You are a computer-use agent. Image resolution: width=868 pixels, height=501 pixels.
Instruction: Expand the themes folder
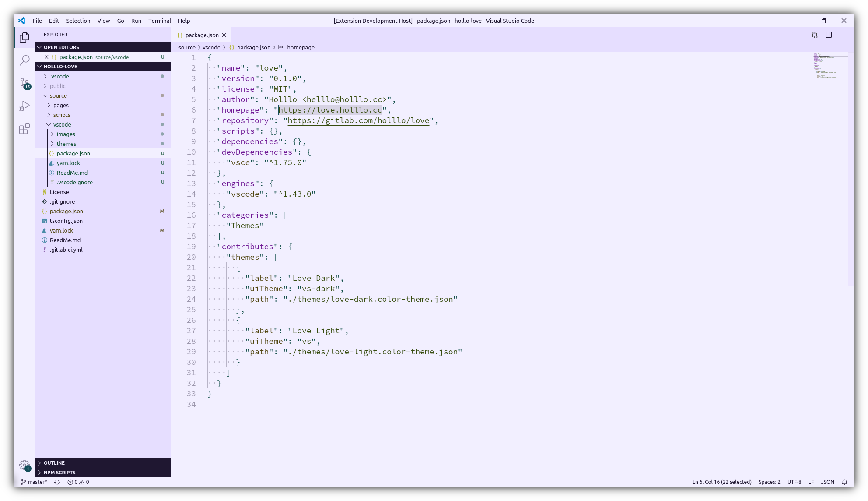pos(103,144)
